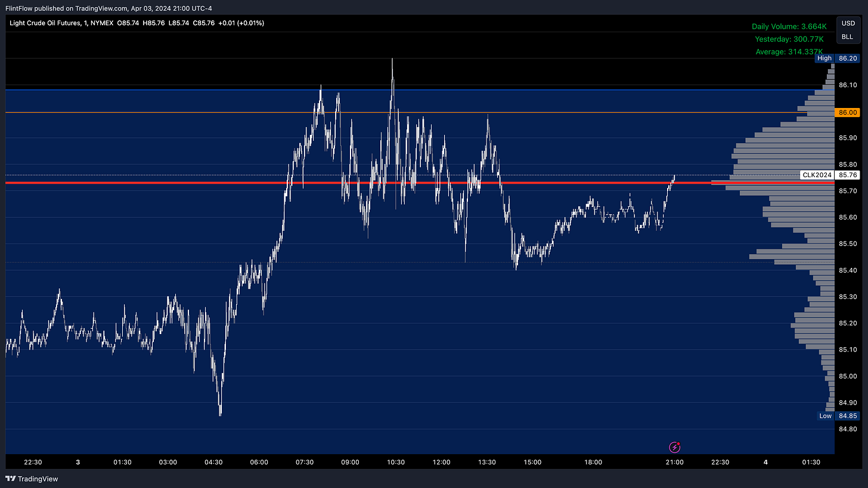Click the 84.80 price axis label
The image size is (868, 488).
(x=847, y=429)
